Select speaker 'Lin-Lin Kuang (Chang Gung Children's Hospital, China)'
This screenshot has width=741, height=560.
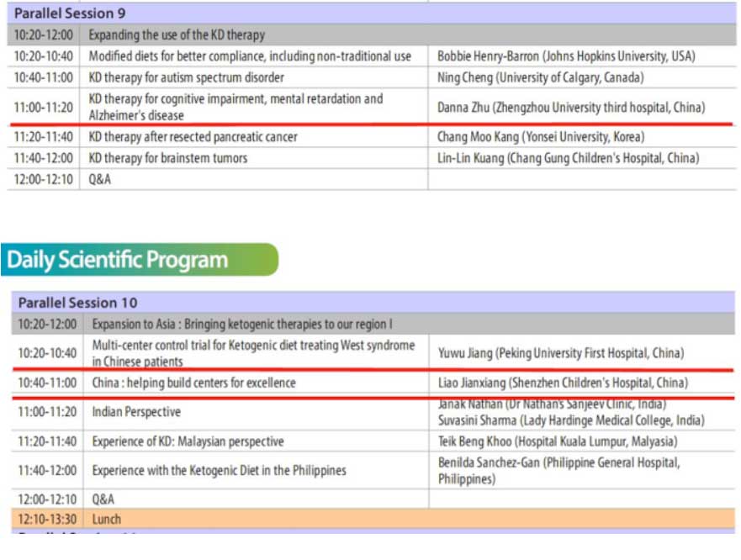click(568, 158)
